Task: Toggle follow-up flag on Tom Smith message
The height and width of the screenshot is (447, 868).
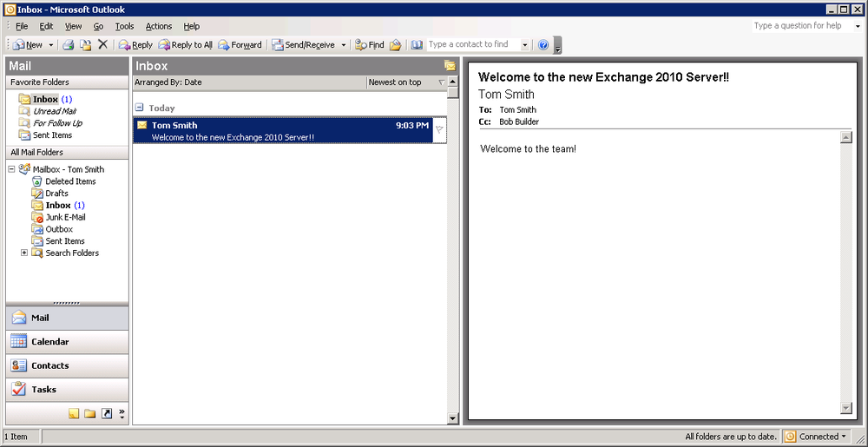Action: click(439, 130)
